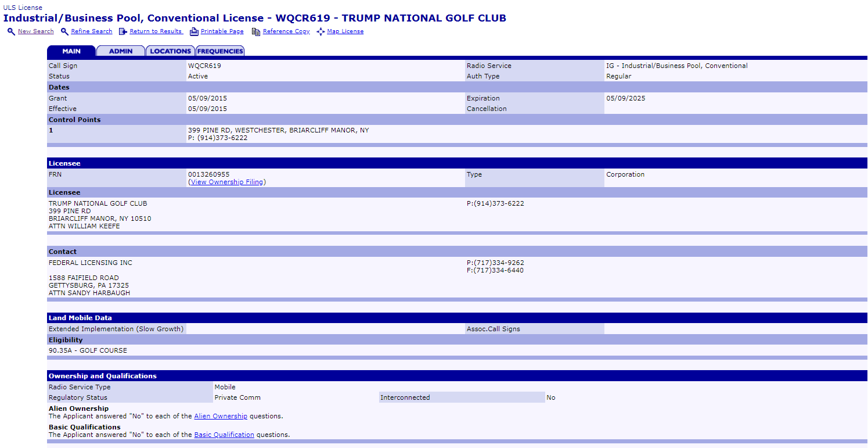Viewport: 868px width, 448px height.
Task: Switch to the LOCATIONS tab
Action: (x=170, y=51)
